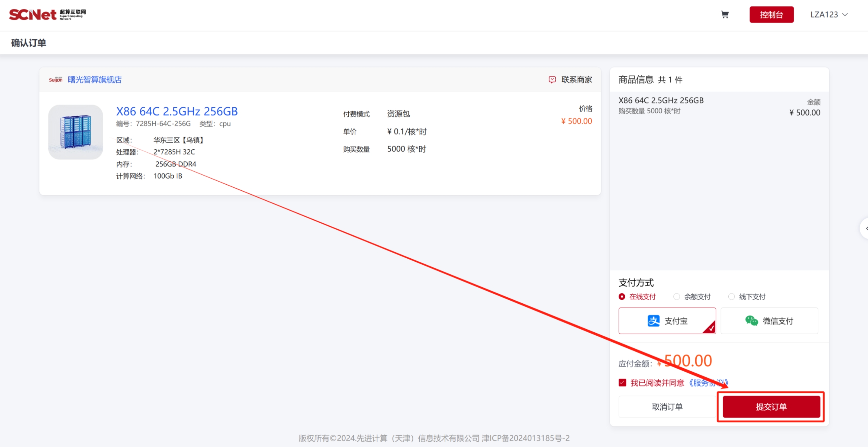
Task: Open the X86 64C 2.5GHz 256GB product title
Action: coord(177,111)
